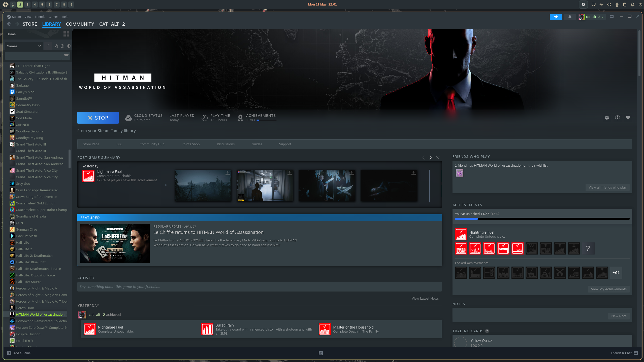This screenshot has height=362, width=644.
Task: Click View My Achievements
Action: click(x=609, y=289)
